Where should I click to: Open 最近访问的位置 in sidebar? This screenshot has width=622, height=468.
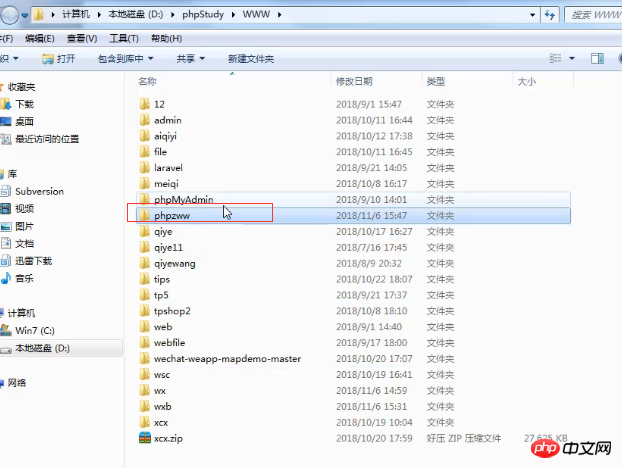point(47,139)
